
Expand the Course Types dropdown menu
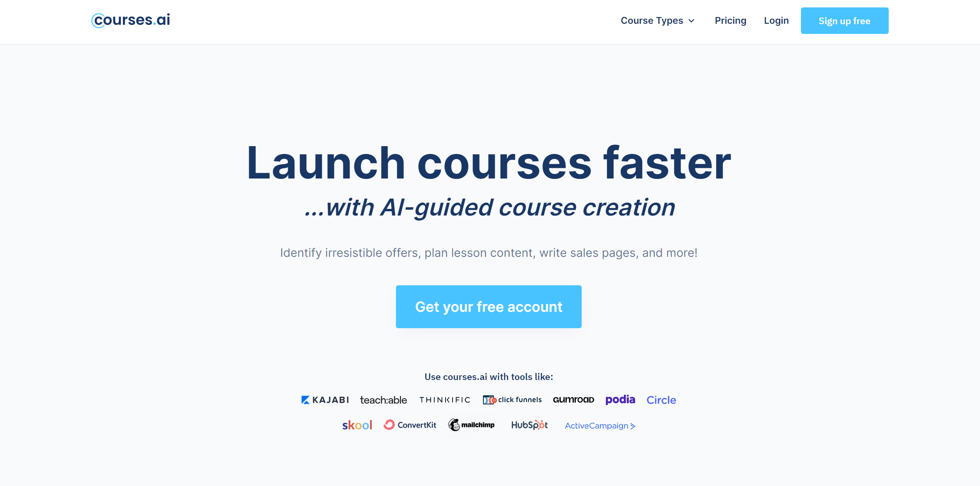point(657,21)
